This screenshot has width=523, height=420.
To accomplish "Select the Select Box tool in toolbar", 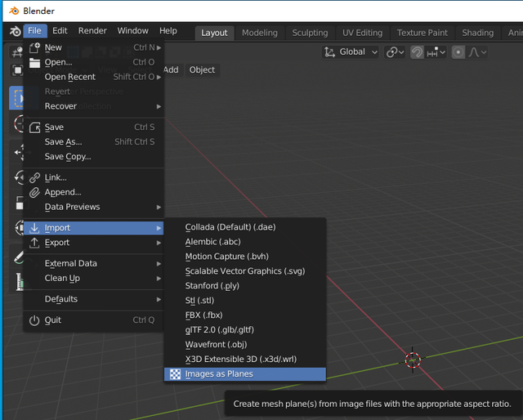I will (x=17, y=98).
